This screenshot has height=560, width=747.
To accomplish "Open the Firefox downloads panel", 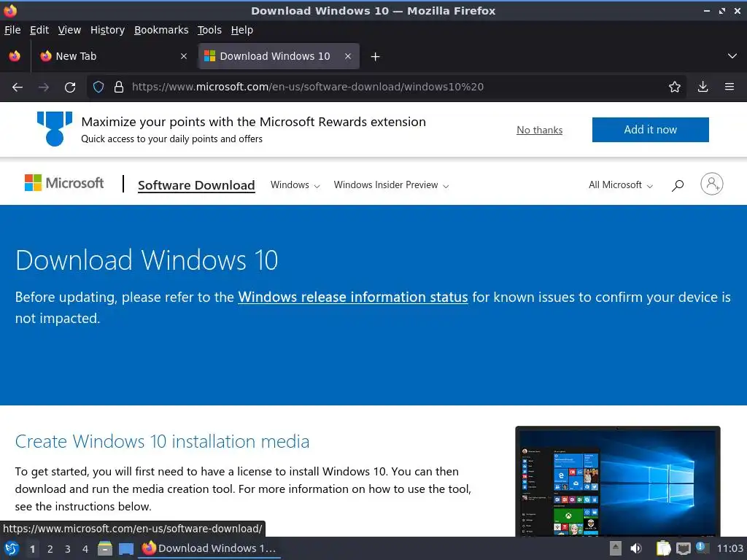I will (x=703, y=87).
